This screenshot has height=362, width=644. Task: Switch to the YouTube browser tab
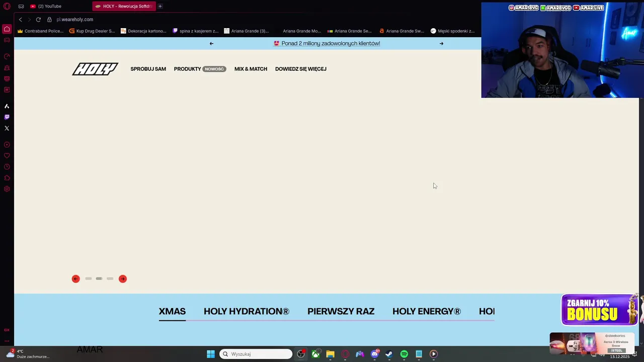[x=49, y=6]
